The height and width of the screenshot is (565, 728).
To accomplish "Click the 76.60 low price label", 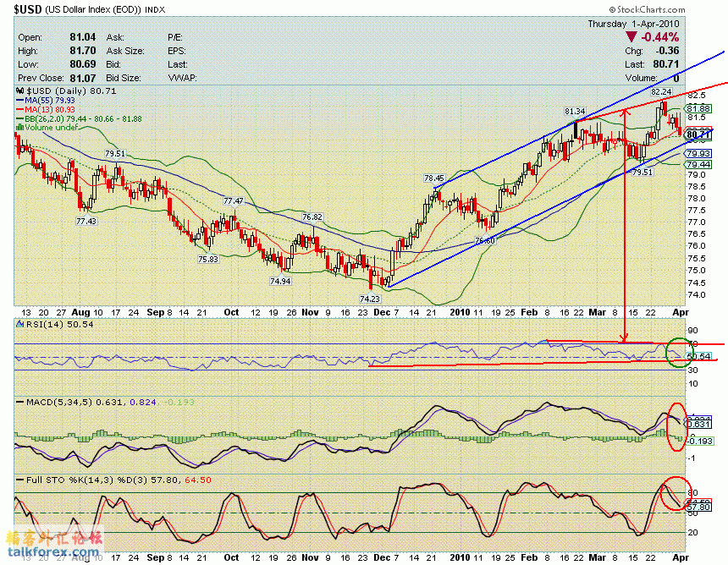I will tap(485, 240).
